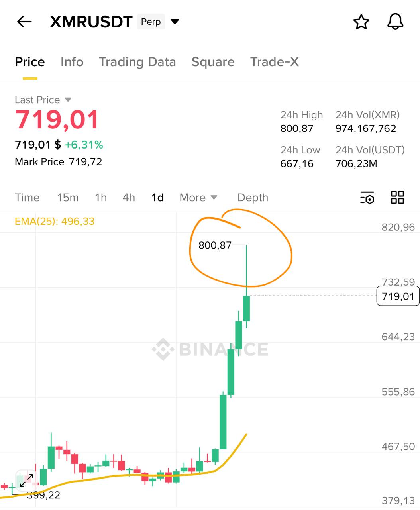The width and height of the screenshot is (420, 510).
Task: Tap the EMA(25) indicator label
Action: [x=55, y=222]
